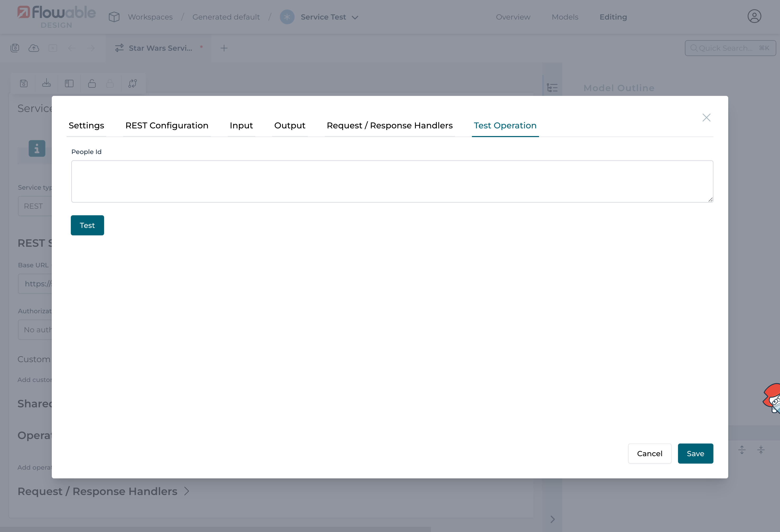Click the unlock padlock icon
Image resolution: width=780 pixels, height=532 pixels.
pyautogui.click(x=92, y=83)
